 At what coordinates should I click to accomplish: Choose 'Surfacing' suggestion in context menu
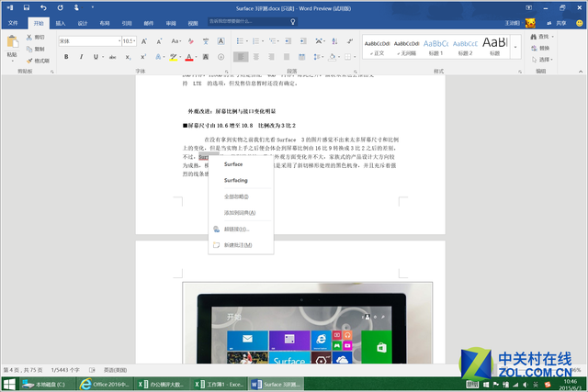pos(241,180)
